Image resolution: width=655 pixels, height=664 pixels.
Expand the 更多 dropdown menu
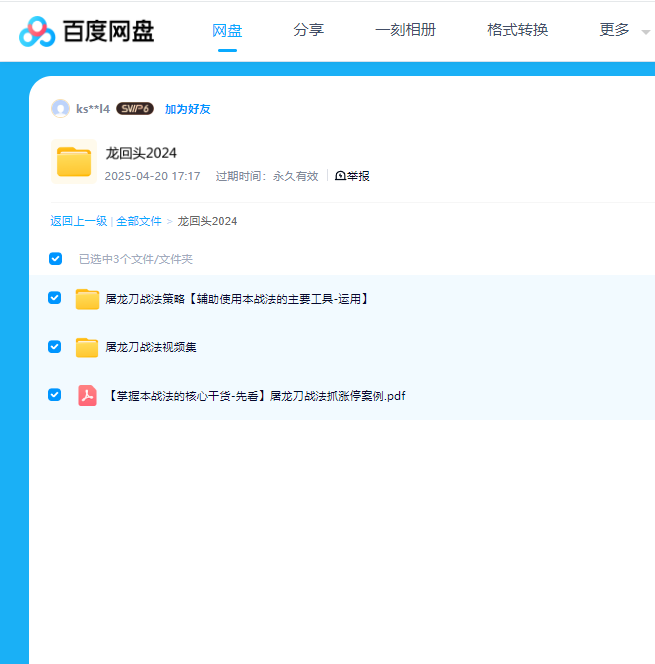624,30
